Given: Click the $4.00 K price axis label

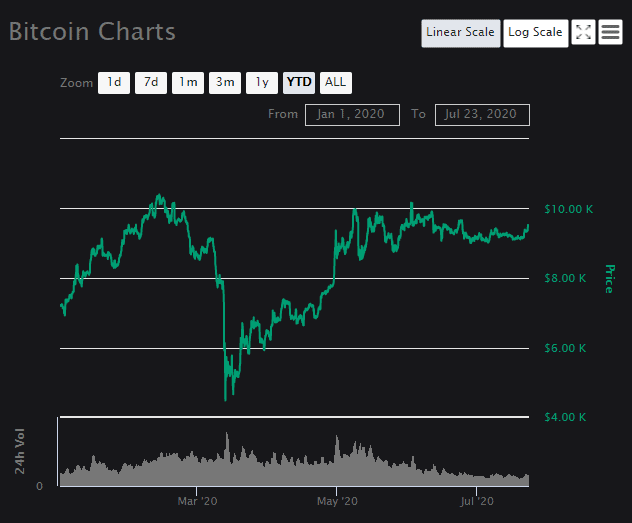Looking at the screenshot, I should pyautogui.click(x=565, y=417).
